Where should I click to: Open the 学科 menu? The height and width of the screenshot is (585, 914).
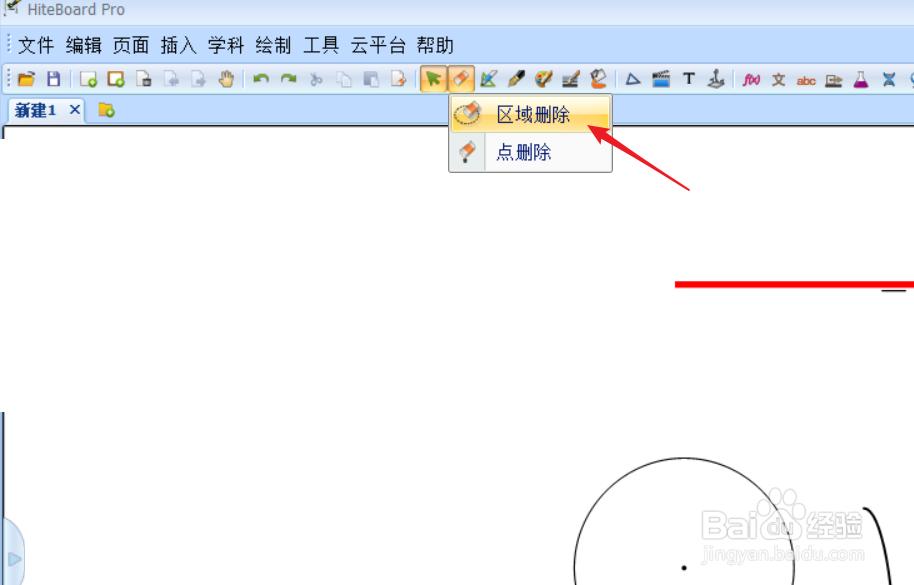click(x=226, y=45)
